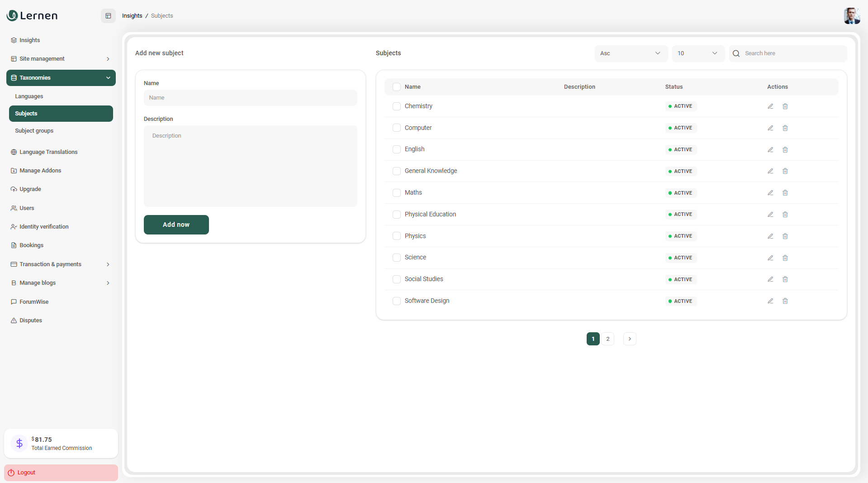Click the Lernen logo

click(x=32, y=16)
